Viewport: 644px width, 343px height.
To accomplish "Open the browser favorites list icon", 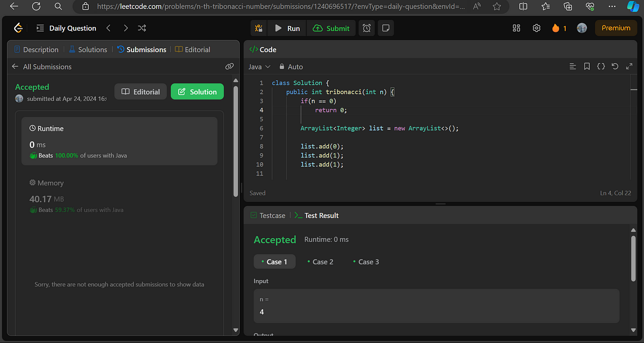I will click(x=546, y=7).
